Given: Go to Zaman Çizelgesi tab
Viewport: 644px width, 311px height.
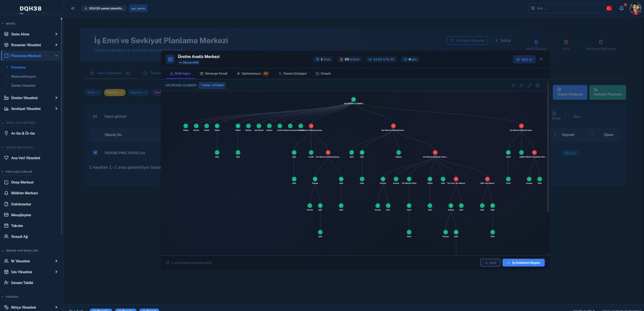Looking at the screenshot, I should pyautogui.click(x=293, y=74).
